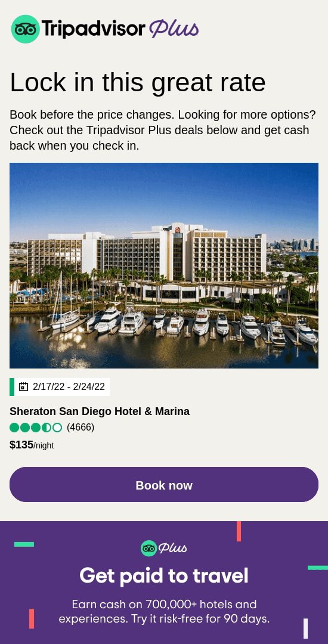Click the small owl Plus logo in purple banner

point(148,549)
